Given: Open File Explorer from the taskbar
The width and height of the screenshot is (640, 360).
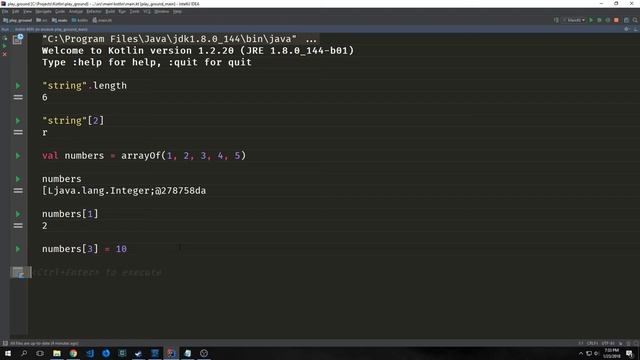Looking at the screenshot, I should coord(57,353).
